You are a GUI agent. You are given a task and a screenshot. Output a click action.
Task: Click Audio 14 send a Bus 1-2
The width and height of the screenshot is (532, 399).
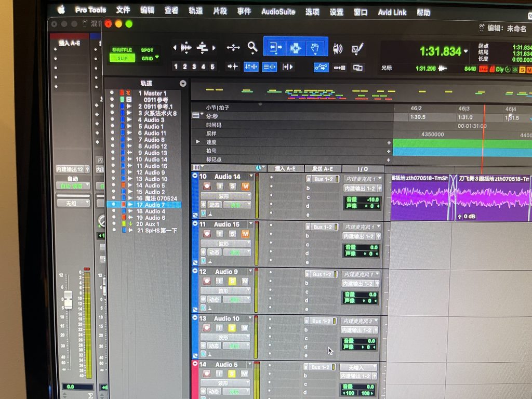(322, 179)
